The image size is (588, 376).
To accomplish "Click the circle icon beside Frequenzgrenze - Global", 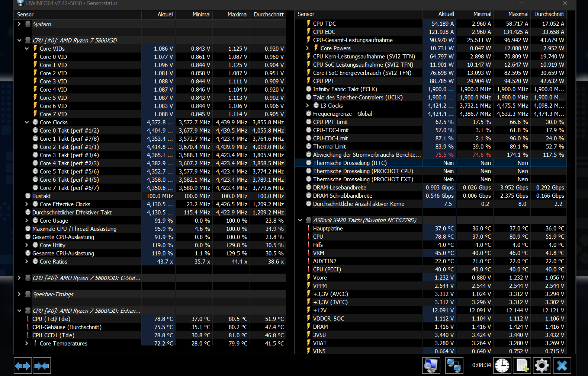I will (309, 114).
